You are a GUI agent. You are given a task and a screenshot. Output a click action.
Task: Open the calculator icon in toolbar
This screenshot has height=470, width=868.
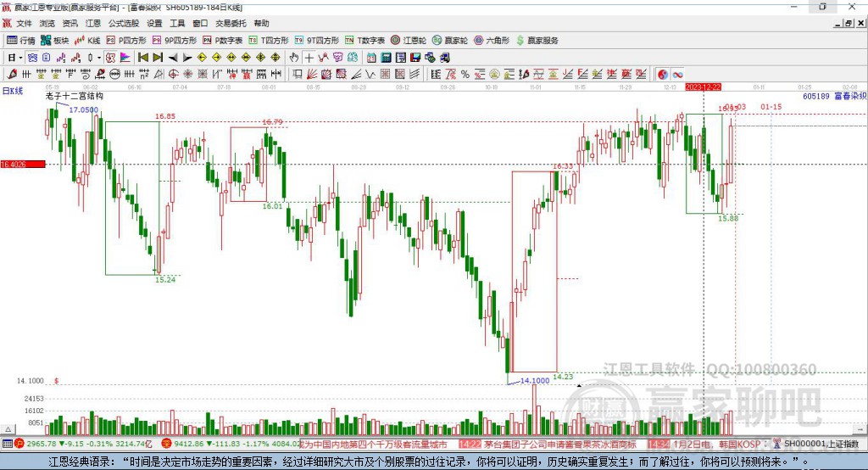(386, 58)
